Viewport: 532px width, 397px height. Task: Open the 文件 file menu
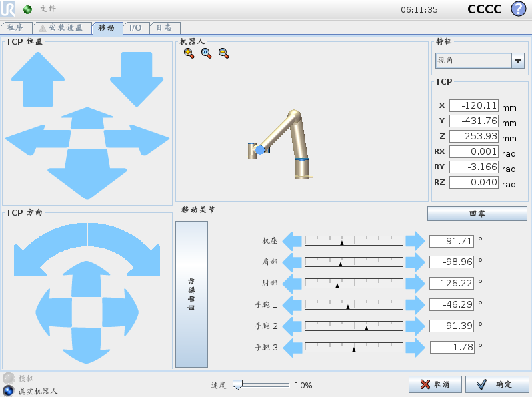[x=48, y=9]
